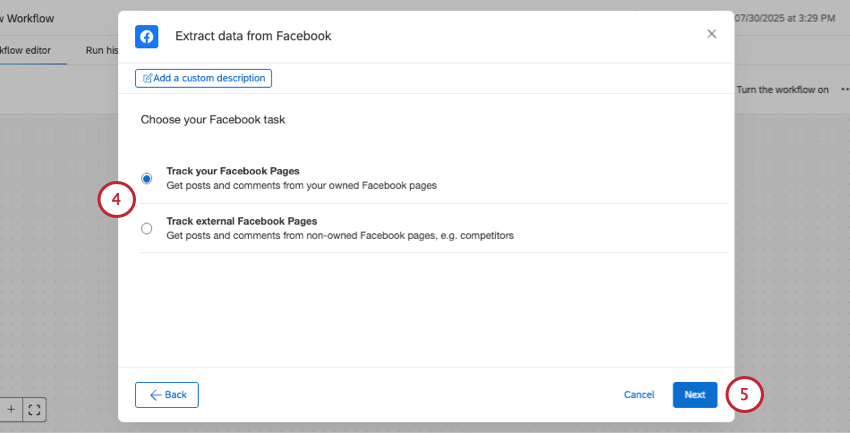Viewport: 850px width, 433px height.
Task: Click the pencil icon beside custom description
Action: pyautogui.click(x=148, y=78)
